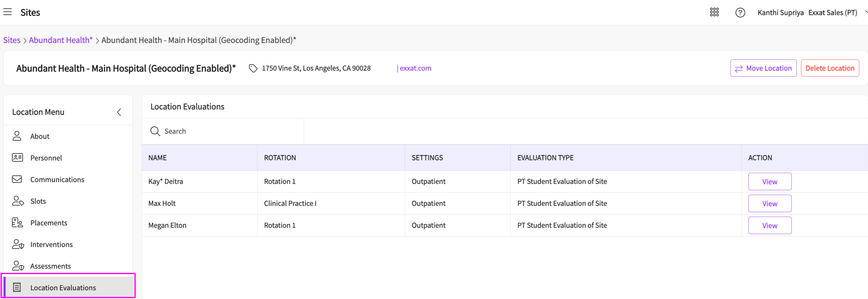Click the NAME column header

click(200, 157)
